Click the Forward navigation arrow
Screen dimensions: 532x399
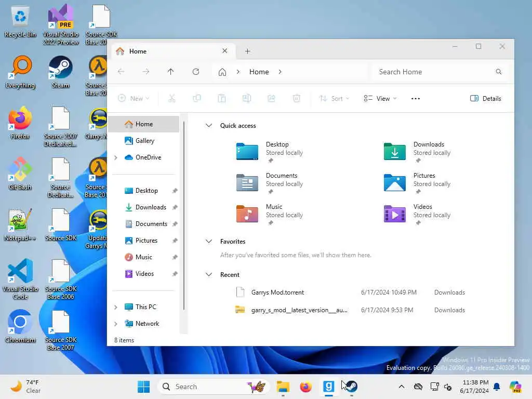(x=146, y=72)
